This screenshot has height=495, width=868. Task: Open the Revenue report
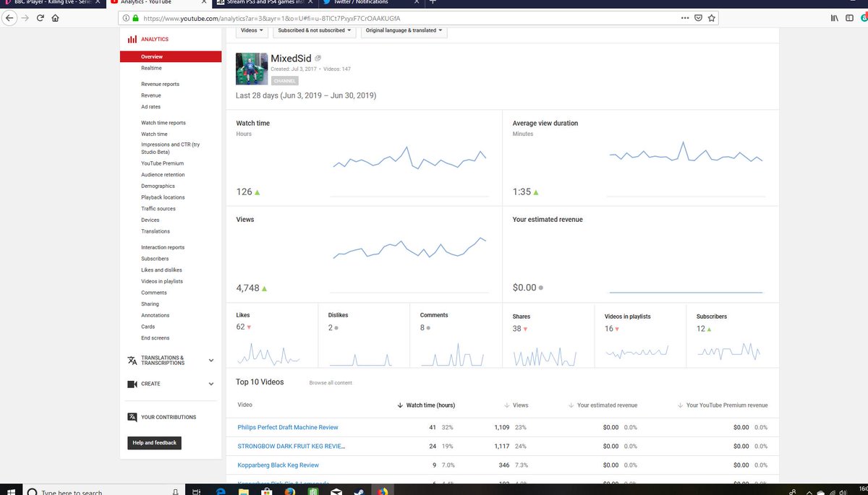click(x=151, y=95)
